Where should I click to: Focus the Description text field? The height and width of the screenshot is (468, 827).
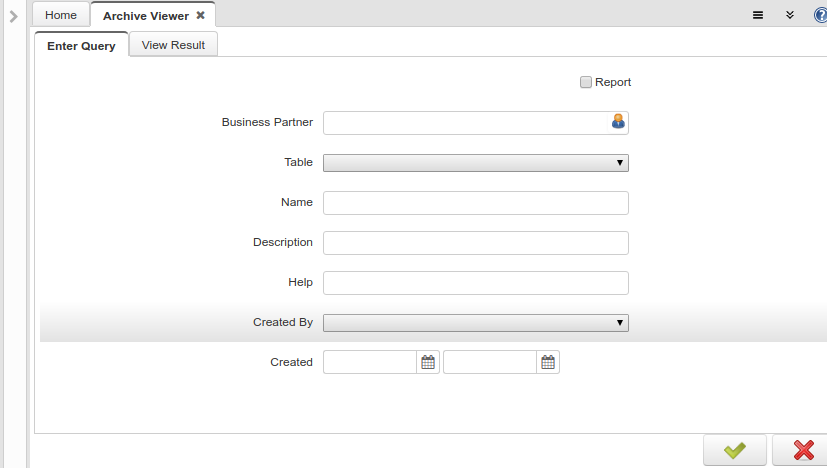point(476,243)
